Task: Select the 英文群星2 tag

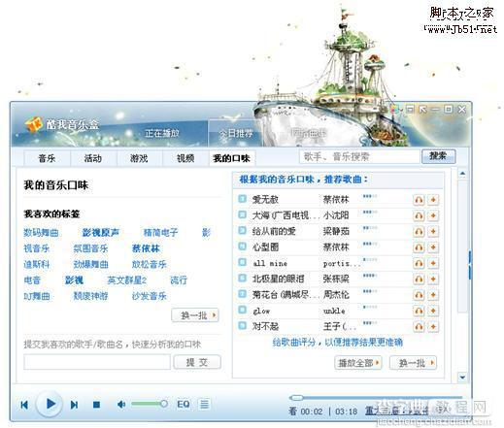Action: pyautogui.click(x=127, y=280)
